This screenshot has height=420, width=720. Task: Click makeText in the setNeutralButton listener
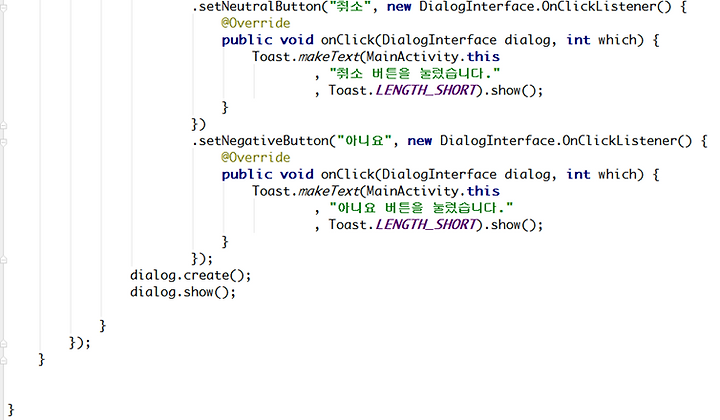coord(329,57)
